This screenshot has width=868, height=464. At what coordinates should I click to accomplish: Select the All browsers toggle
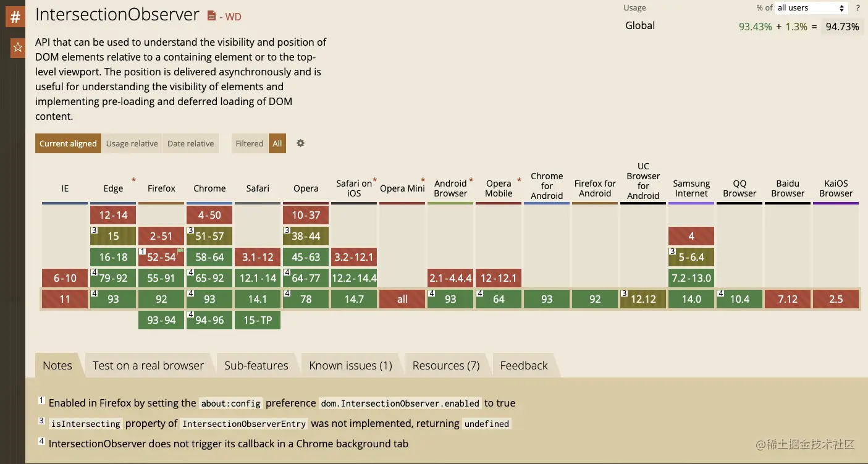[277, 143]
